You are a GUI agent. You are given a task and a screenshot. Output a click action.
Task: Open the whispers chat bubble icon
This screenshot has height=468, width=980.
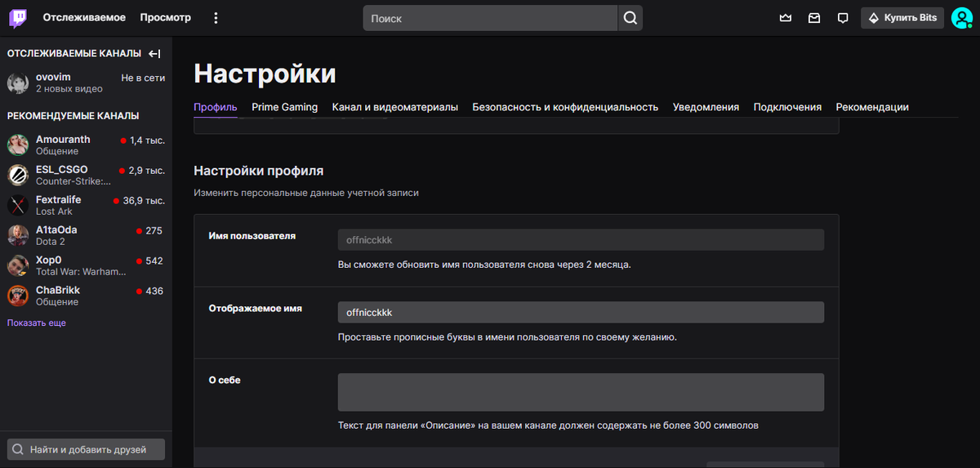click(843, 18)
